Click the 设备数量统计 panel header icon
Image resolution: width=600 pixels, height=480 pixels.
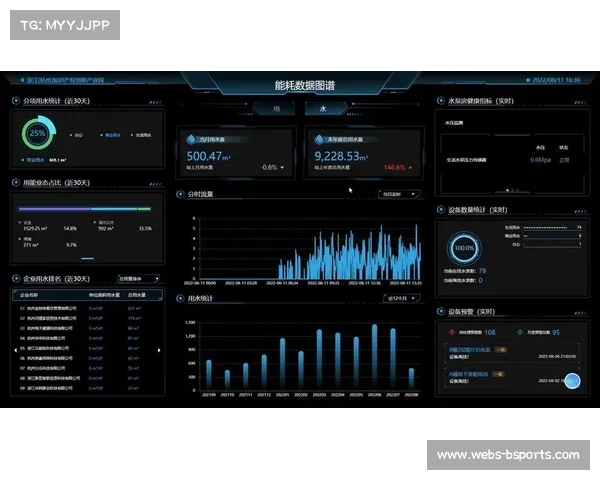point(440,210)
